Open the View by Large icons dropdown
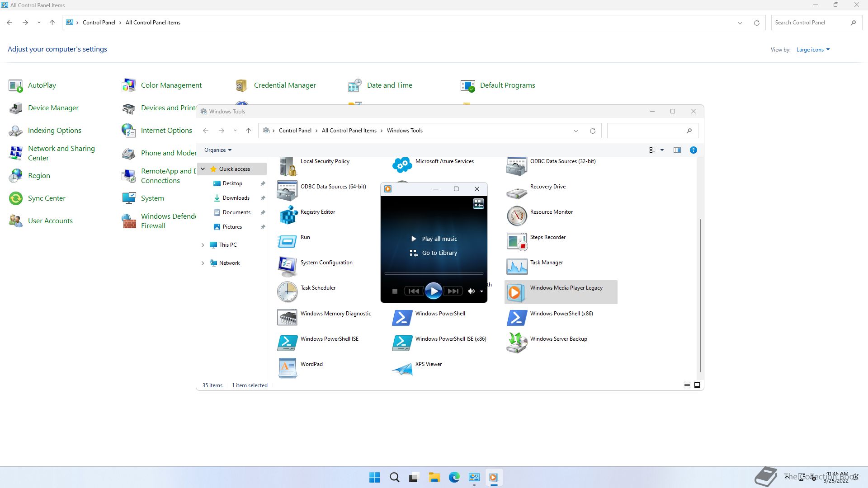This screenshot has width=868, height=488. click(812, 50)
